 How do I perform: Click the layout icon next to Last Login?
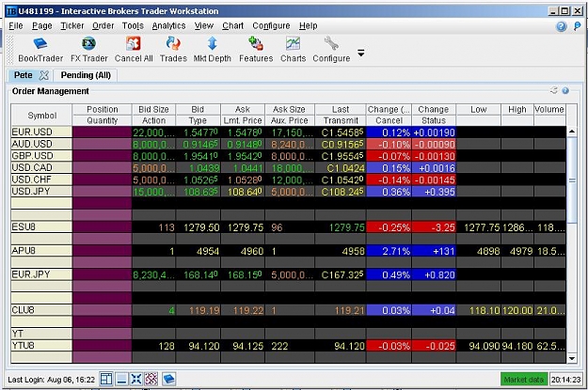106,379
